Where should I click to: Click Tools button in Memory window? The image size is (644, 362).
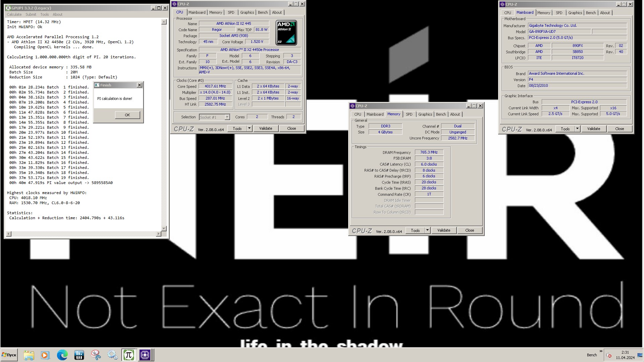tap(415, 230)
